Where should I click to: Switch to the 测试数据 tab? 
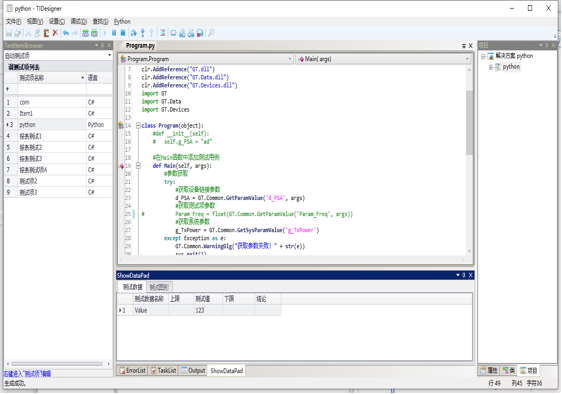133,287
